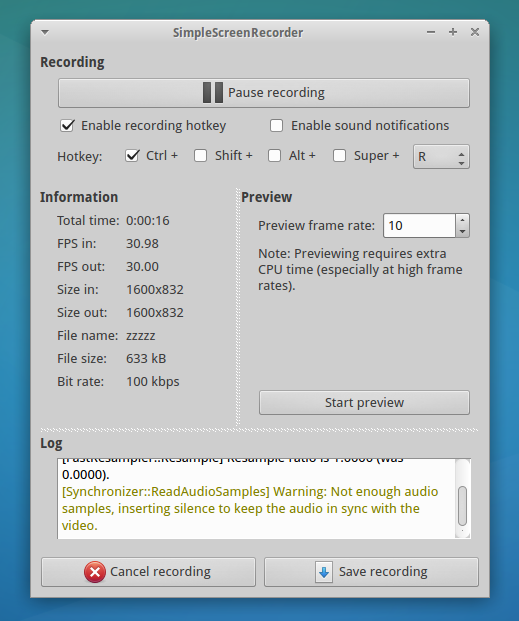Increase preview frame rate with up arrow
Screen dimensions: 519x621
[x=462, y=220]
